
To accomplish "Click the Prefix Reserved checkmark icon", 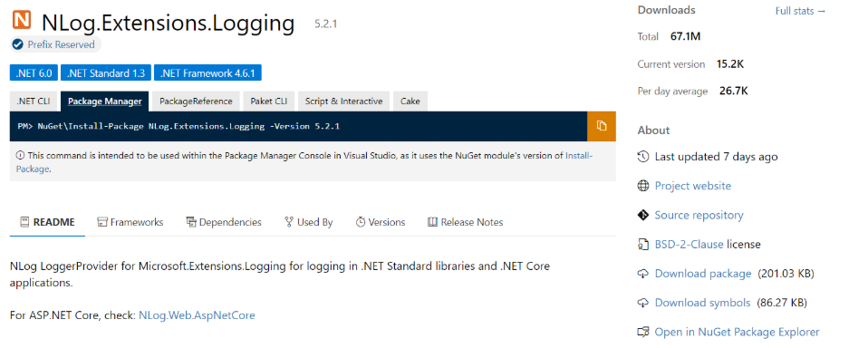I will 18,44.
